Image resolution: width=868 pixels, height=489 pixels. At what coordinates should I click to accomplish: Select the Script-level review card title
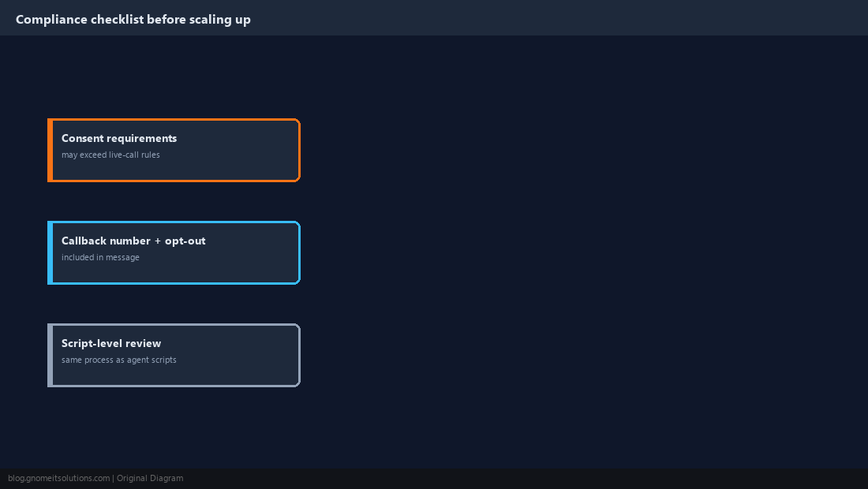click(x=111, y=344)
